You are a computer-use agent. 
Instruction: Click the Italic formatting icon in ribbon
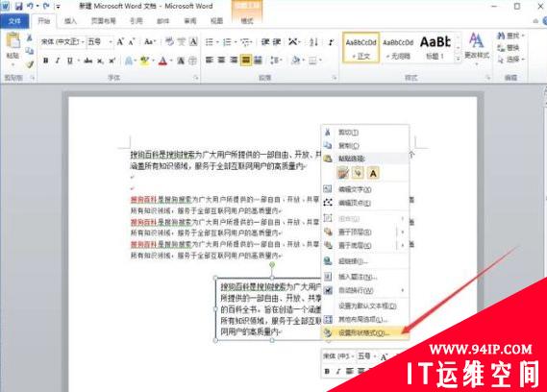(58, 61)
